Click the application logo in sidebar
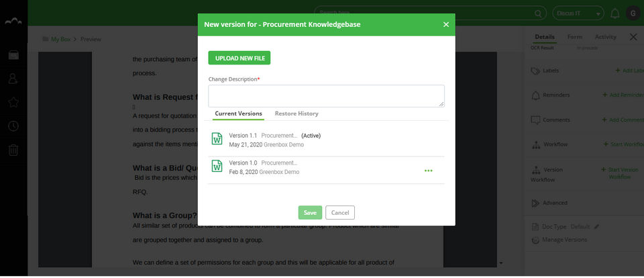 point(13,21)
